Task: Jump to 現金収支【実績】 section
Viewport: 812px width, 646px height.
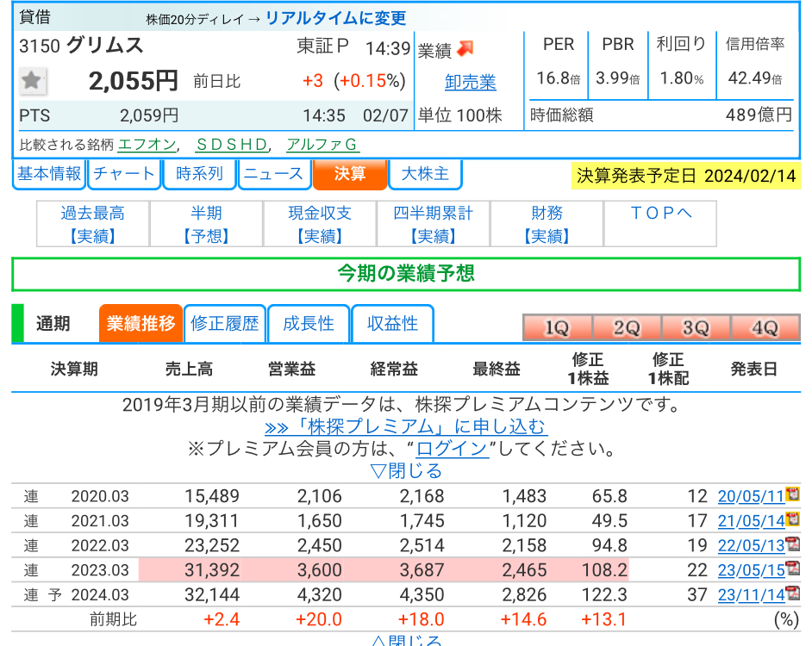Action: click(320, 224)
